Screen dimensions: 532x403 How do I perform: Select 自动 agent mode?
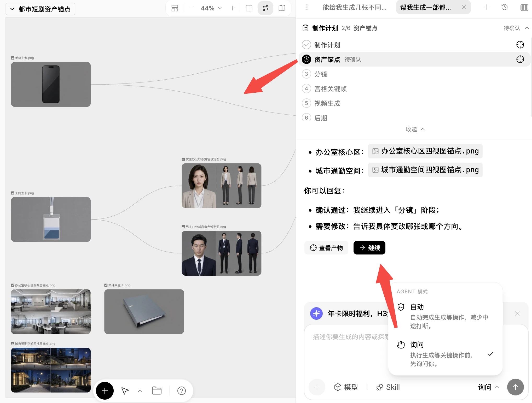[445, 316]
